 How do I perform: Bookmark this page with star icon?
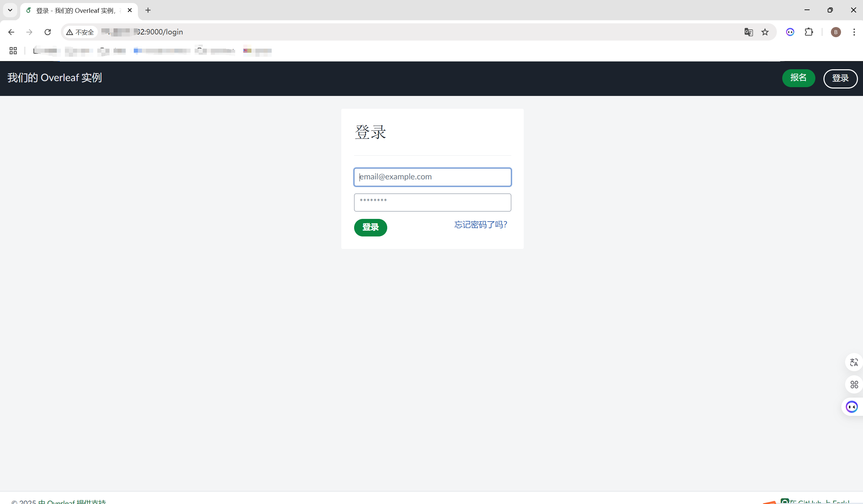coord(765,32)
